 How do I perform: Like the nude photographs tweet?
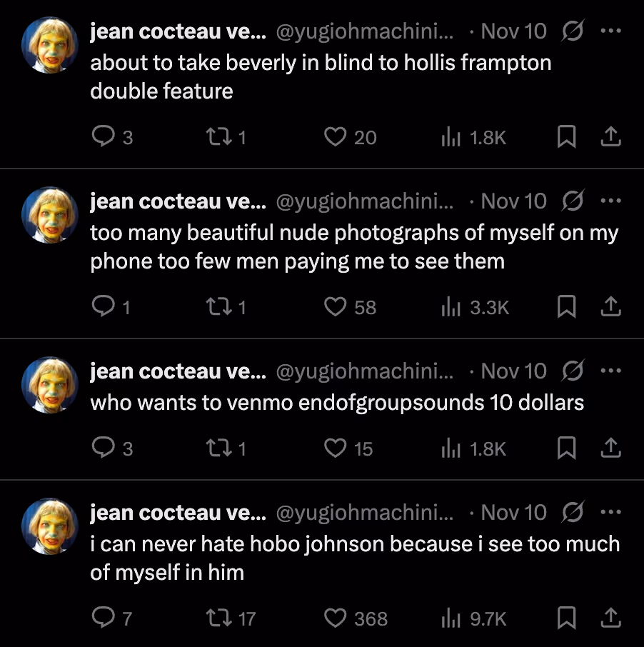[x=335, y=307]
